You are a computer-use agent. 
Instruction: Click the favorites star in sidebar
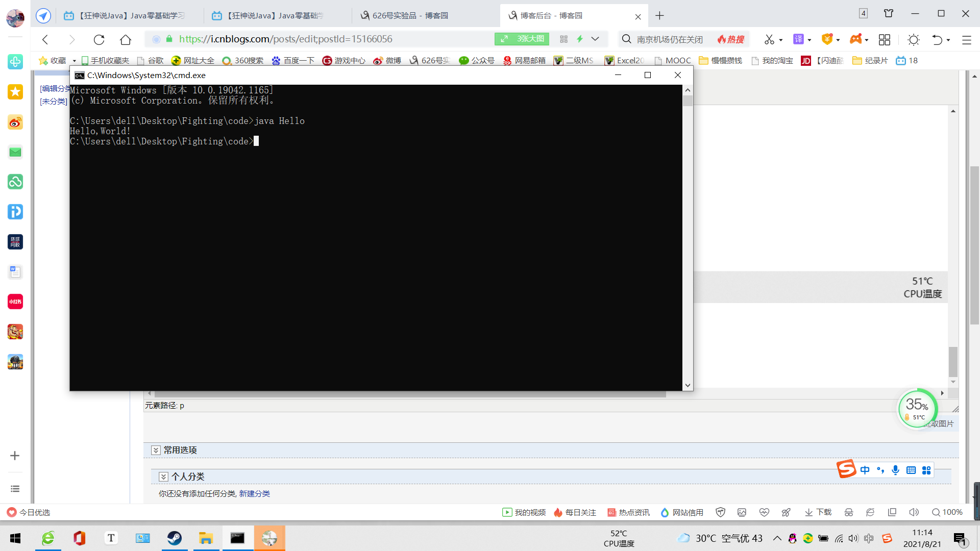[15, 92]
